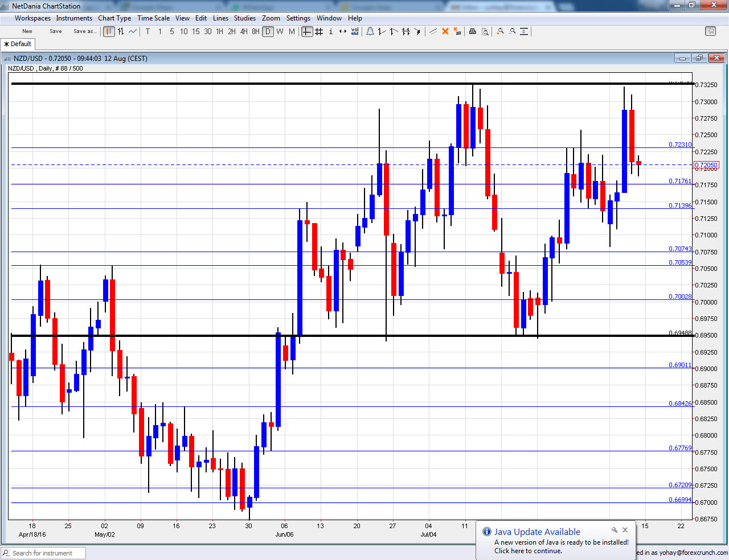The height and width of the screenshot is (560, 729).
Task: Select the candlestick chart type icon
Action: [x=108, y=31]
